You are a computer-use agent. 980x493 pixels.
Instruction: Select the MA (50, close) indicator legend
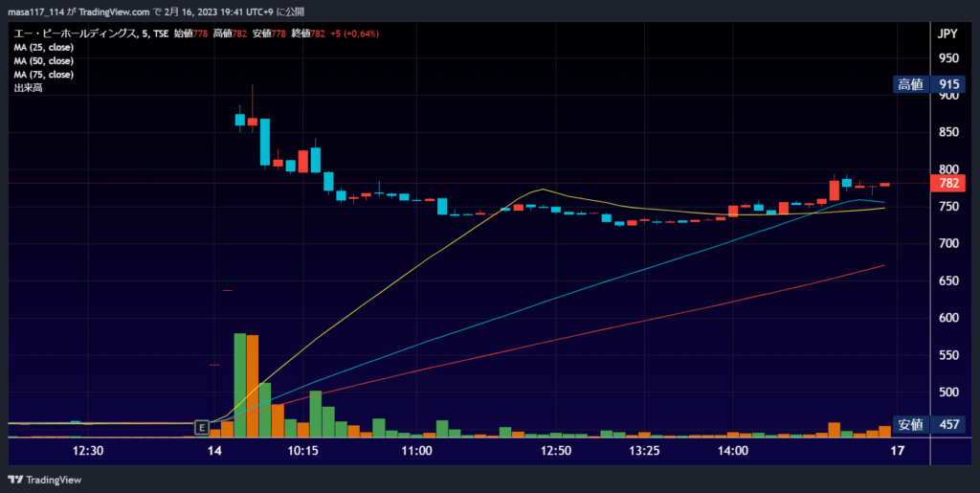(x=44, y=61)
